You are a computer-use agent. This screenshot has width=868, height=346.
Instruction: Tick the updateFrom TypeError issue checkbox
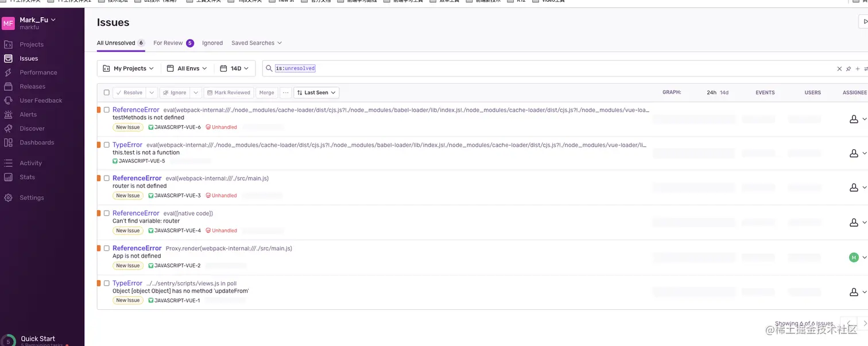pos(107,283)
